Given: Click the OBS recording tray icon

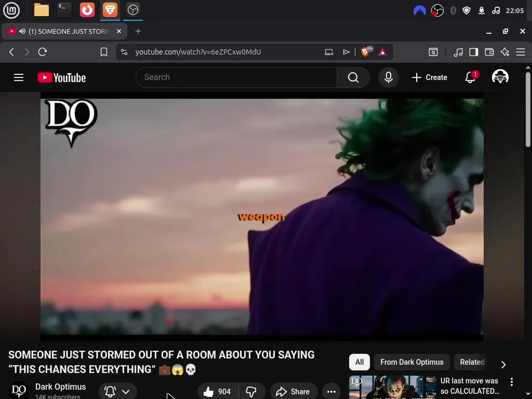Looking at the screenshot, I should [437, 11].
